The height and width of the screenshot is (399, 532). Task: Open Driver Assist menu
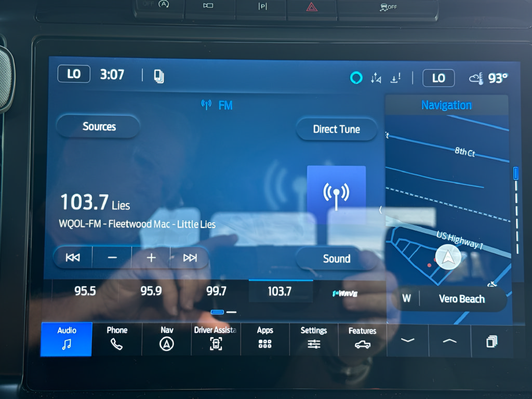click(216, 339)
